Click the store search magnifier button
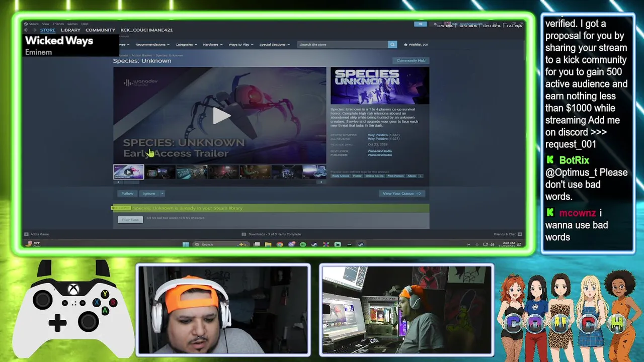 392,44
